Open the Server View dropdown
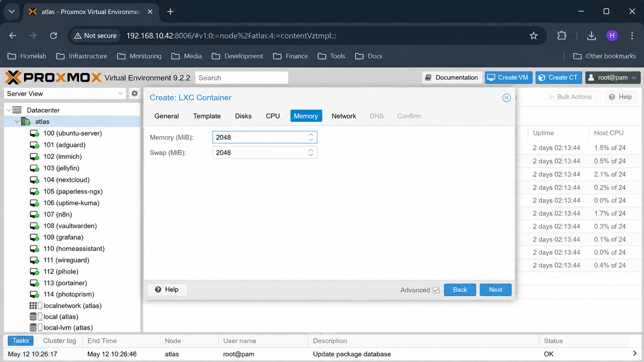The image size is (644, 362). pos(121,93)
